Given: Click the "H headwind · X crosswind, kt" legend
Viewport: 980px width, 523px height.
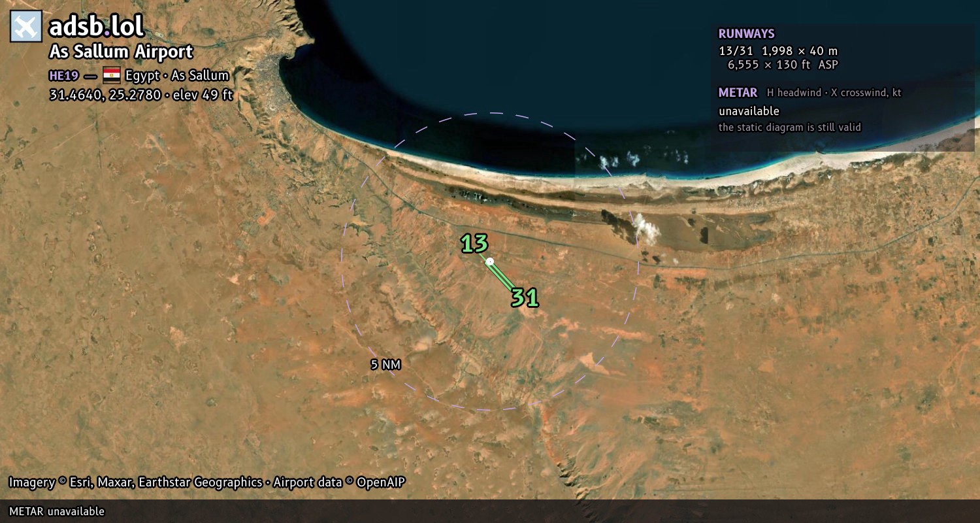Looking at the screenshot, I should click(x=834, y=93).
